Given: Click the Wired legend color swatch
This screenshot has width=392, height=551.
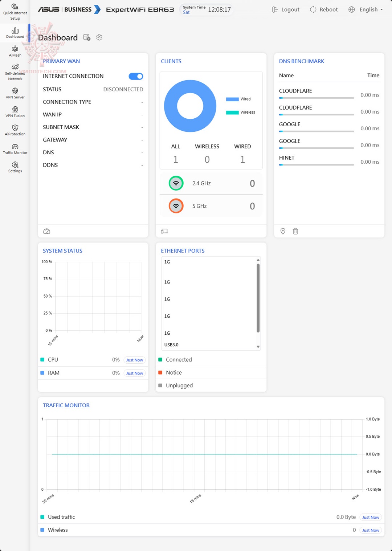Looking at the screenshot, I should click(x=232, y=99).
